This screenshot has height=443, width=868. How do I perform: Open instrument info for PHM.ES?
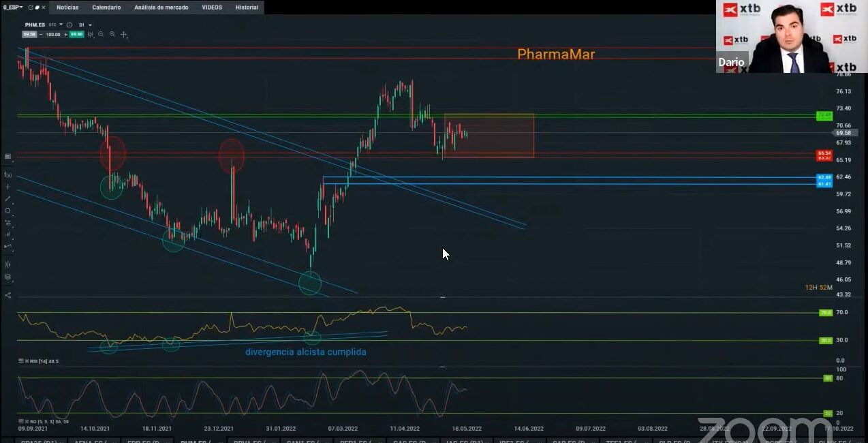click(x=69, y=25)
